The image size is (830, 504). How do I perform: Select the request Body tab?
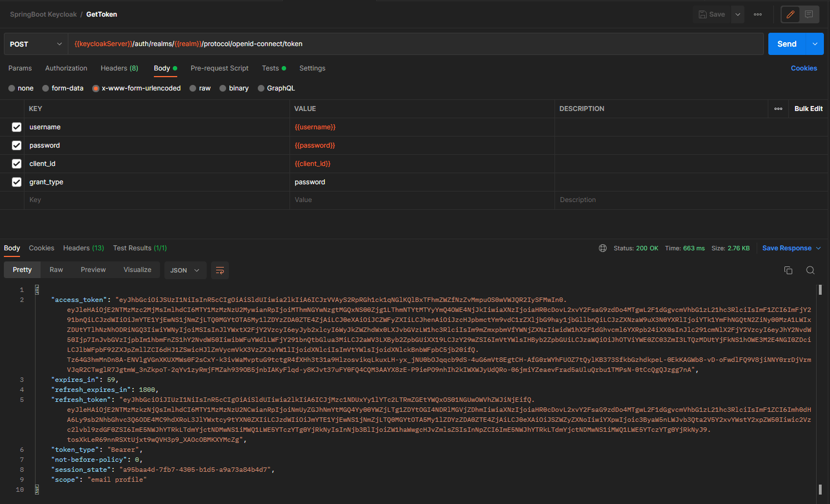coord(165,68)
